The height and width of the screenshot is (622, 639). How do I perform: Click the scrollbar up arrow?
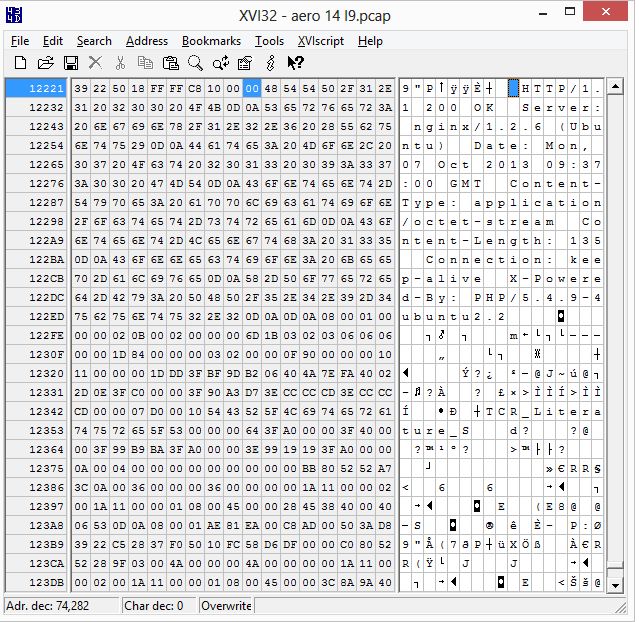point(615,86)
